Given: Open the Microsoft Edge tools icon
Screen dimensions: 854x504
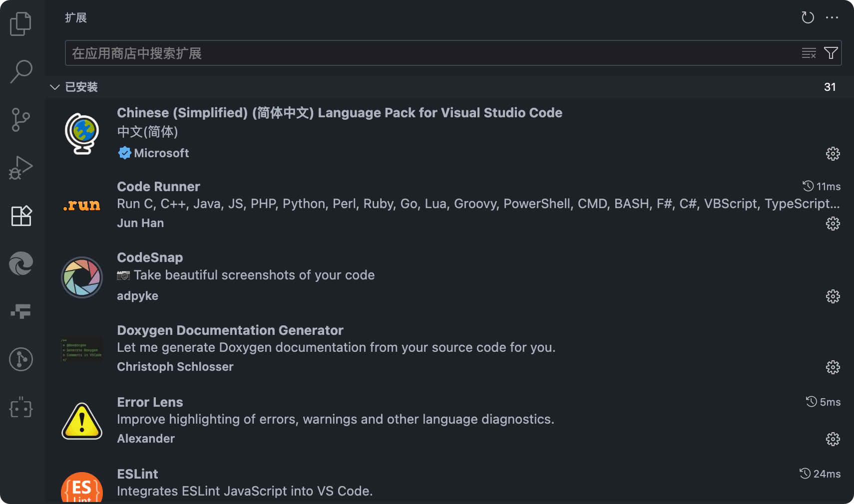Looking at the screenshot, I should pos(21,263).
